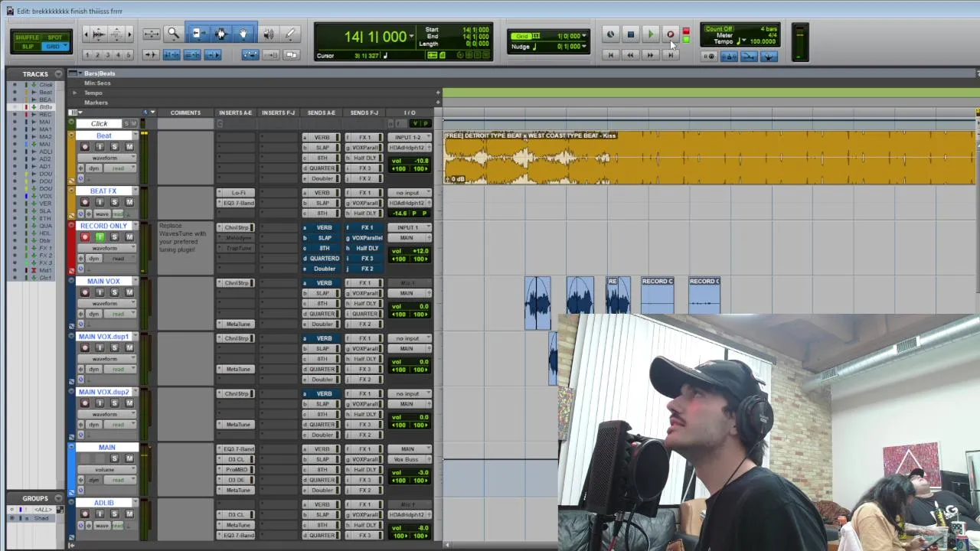This screenshot has height=551, width=980.
Task: Click the Fast Forward transport button
Action: (x=650, y=55)
